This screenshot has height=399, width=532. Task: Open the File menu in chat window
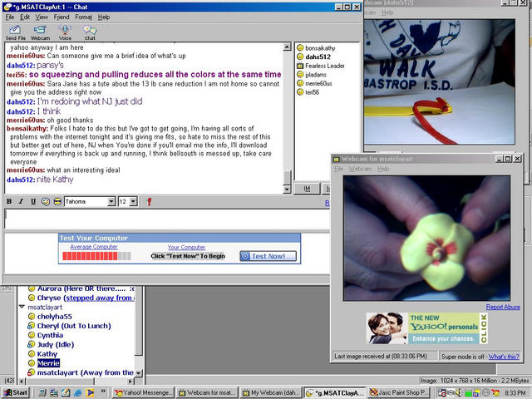pyautogui.click(x=10, y=17)
